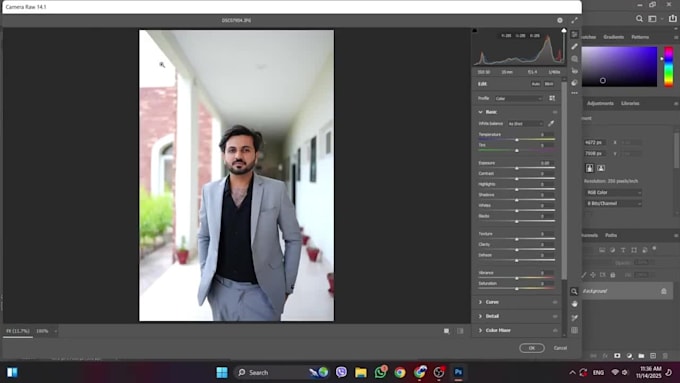Toggle the color sampler overlay tool
680x383 pixels.
point(574,318)
